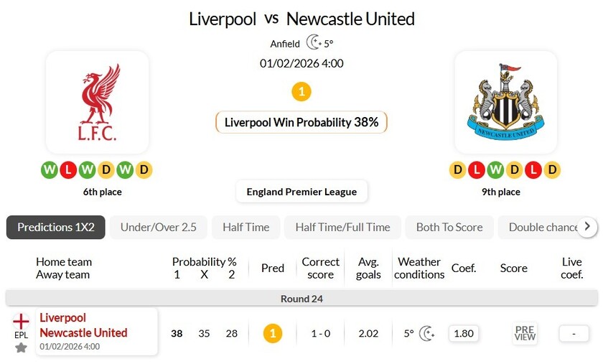Screen dimensions: 603x364
Task: Click the Newcastle United crest logo
Action: coord(505,102)
